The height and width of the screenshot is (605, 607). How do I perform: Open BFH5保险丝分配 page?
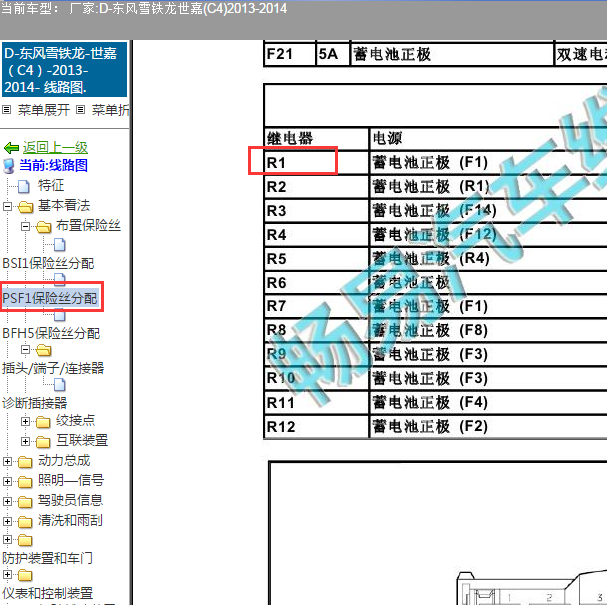coord(51,333)
